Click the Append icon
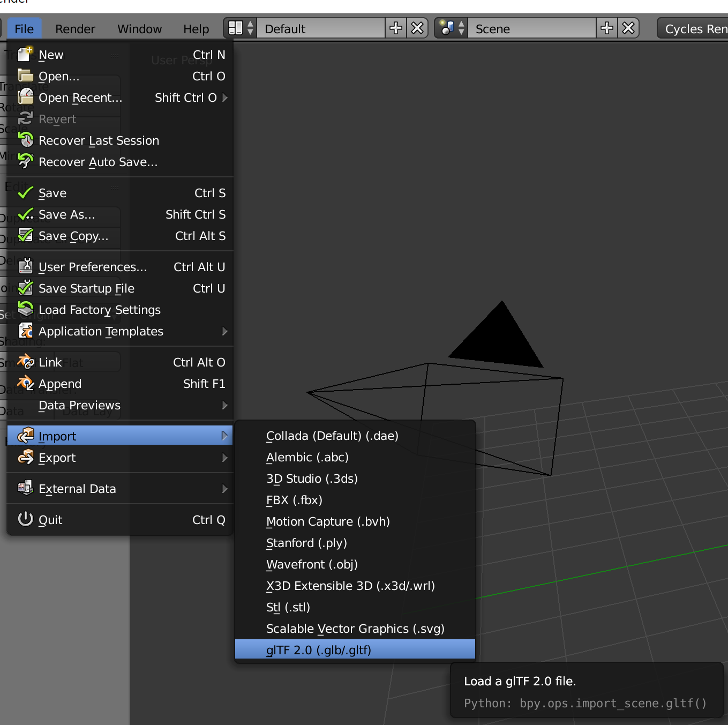Screen dimensions: 728x725 coord(26,383)
